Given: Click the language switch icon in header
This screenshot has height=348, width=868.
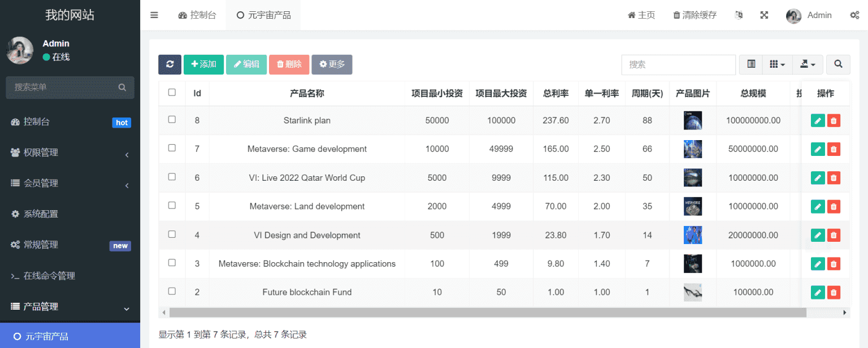Looking at the screenshot, I should tap(739, 15).
